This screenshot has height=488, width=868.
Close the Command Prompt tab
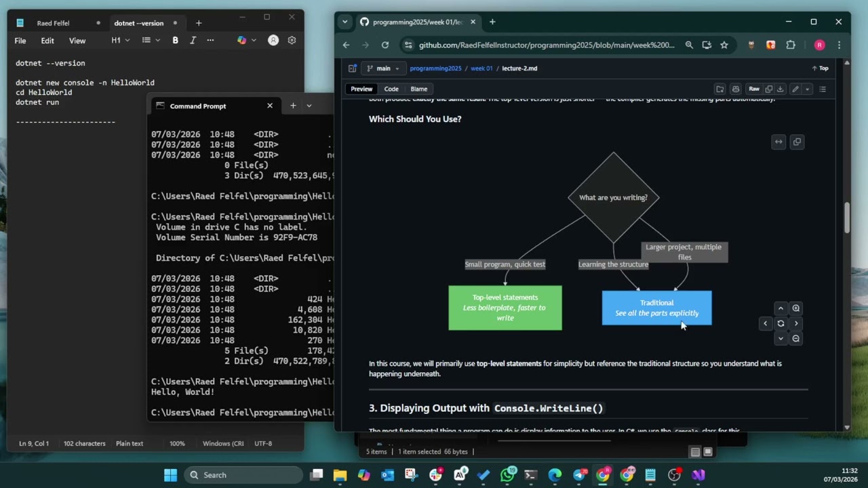(270, 106)
